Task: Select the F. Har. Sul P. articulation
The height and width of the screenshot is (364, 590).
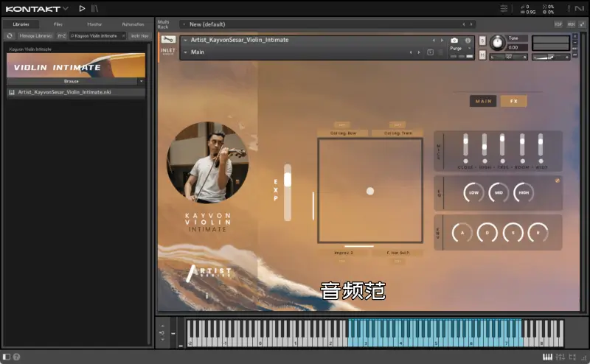Action: 398,253
